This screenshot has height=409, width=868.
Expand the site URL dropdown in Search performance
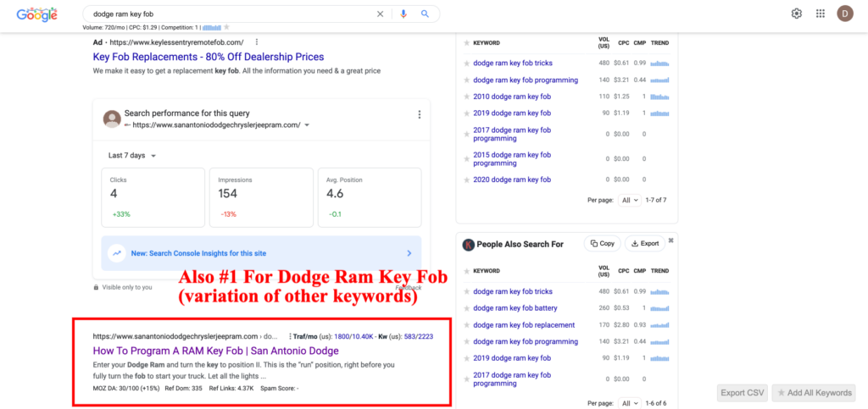[307, 125]
